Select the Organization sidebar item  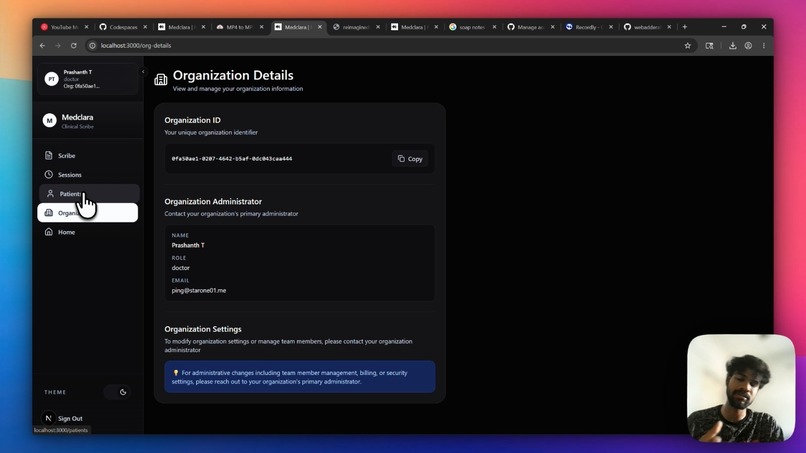point(88,213)
